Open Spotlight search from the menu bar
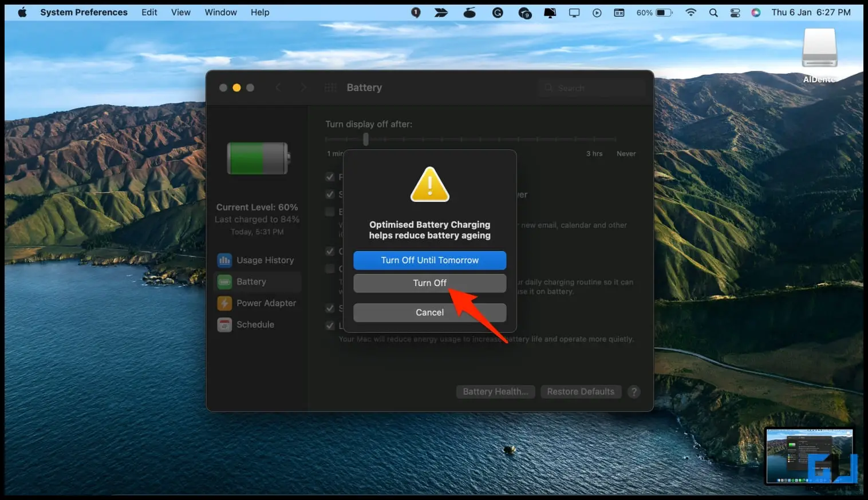This screenshot has height=500, width=868. (713, 12)
